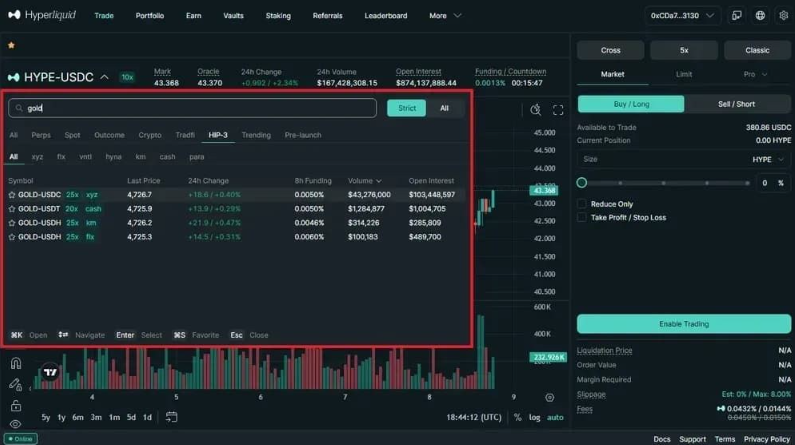Open the language globe icon

coord(760,16)
